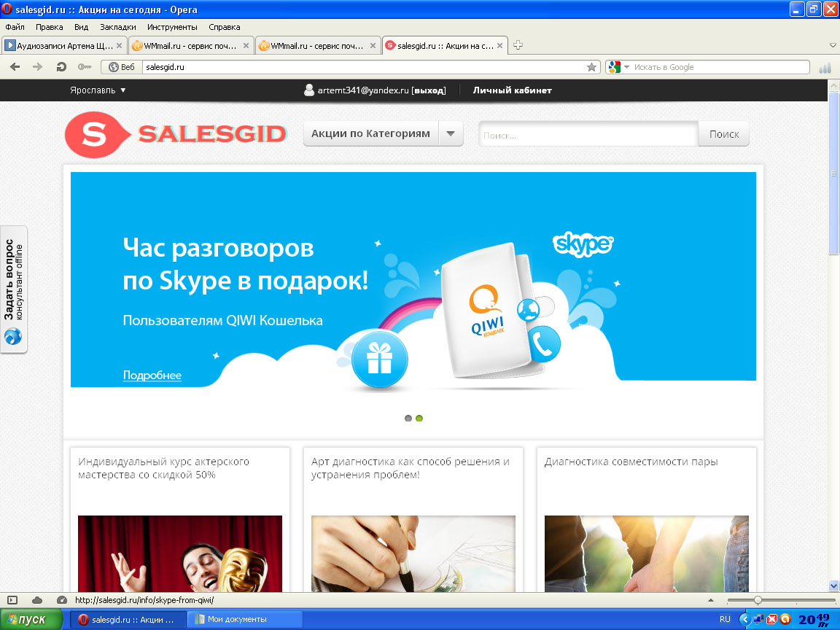Click the Поиск search button

coord(724,134)
